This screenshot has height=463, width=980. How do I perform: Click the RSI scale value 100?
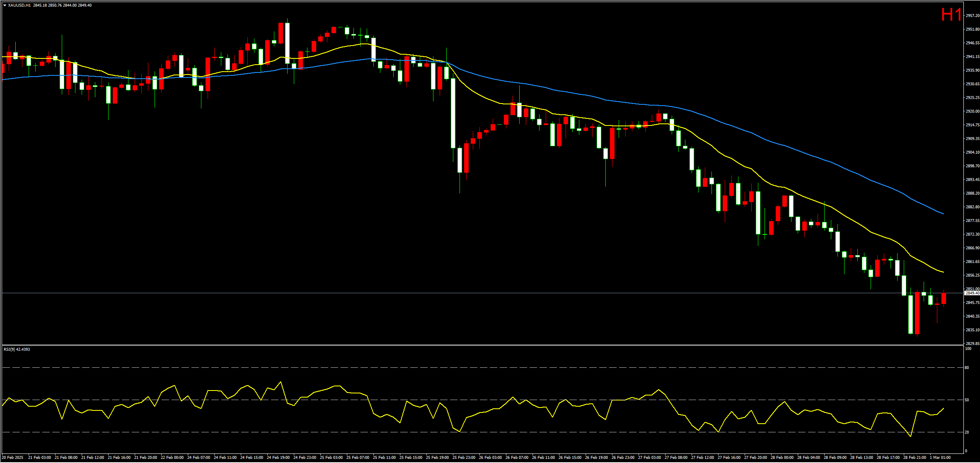[x=968, y=349]
